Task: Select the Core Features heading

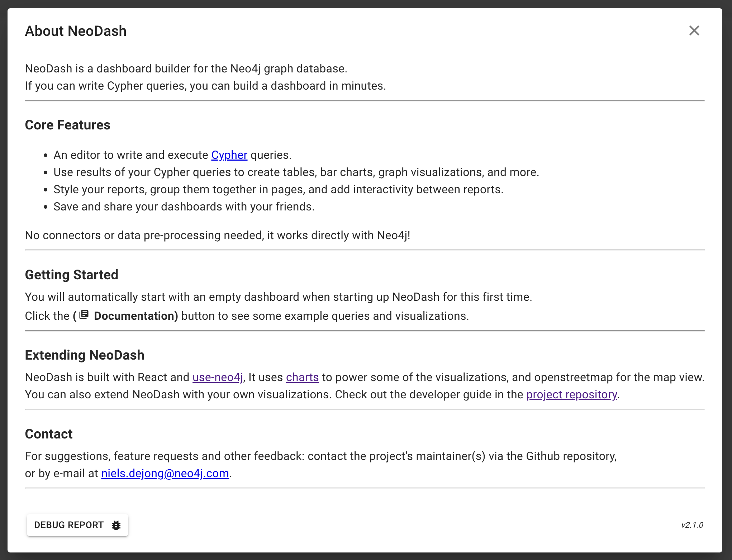Action: pyautogui.click(x=67, y=125)
